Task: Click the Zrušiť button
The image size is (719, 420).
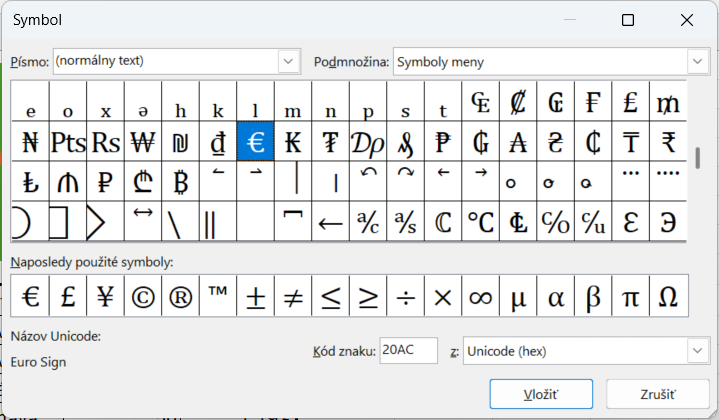Action: [658, 394]
